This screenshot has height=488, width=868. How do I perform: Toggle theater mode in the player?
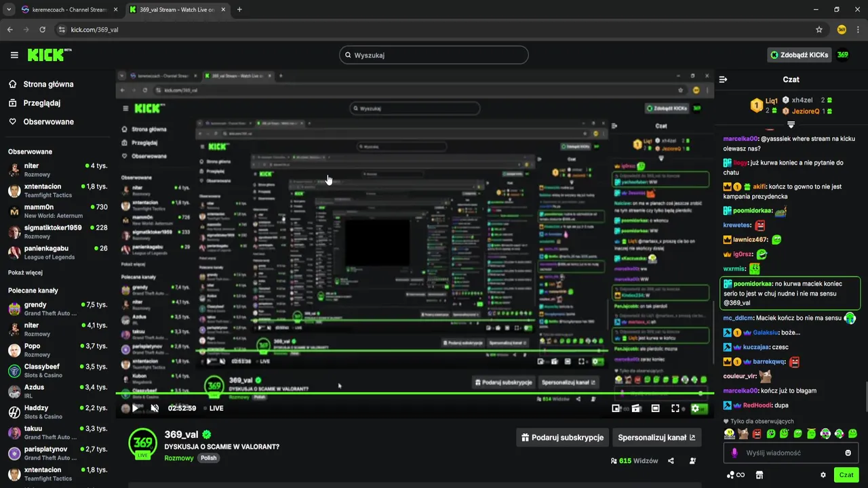pos(655,408)
